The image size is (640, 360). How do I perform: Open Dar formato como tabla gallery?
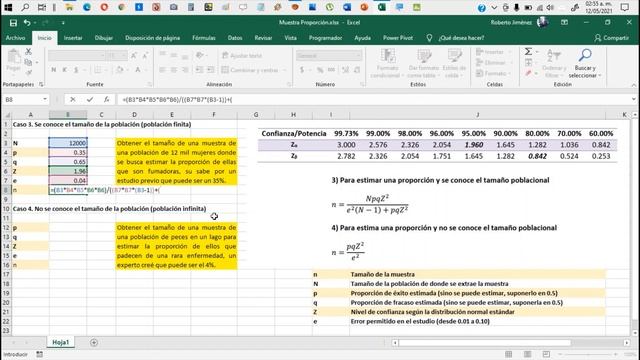(x=424, y=63)
